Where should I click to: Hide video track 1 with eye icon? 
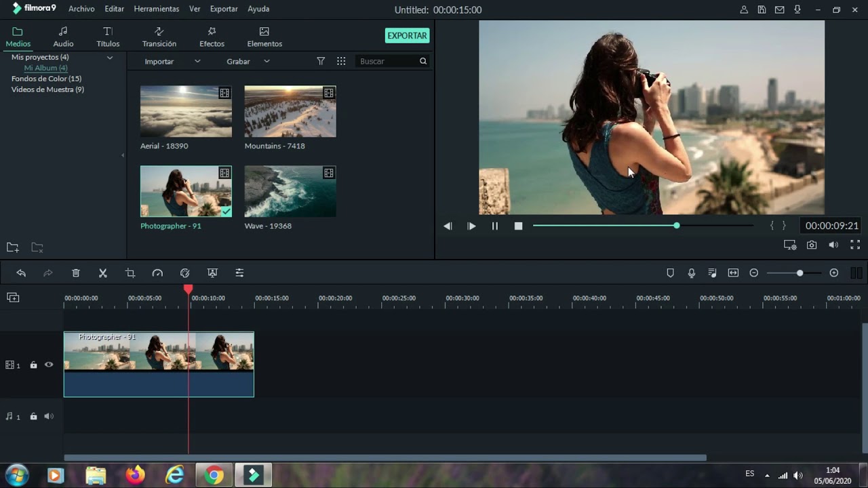[49, 365]
